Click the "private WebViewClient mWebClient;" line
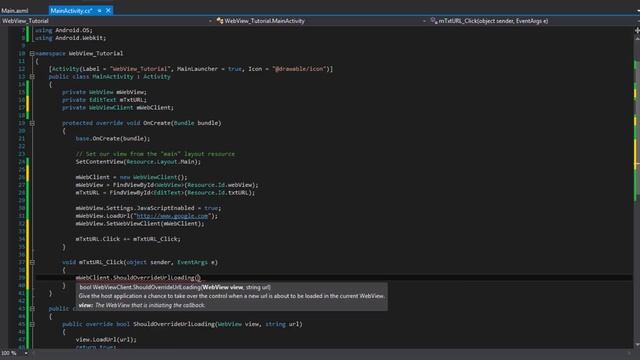This screenshot has height=360, width=640. click(x=118, y=108)
